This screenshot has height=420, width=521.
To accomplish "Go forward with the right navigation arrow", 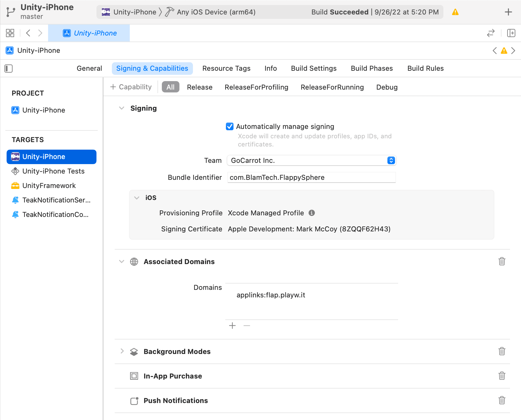I will point(40,33).
